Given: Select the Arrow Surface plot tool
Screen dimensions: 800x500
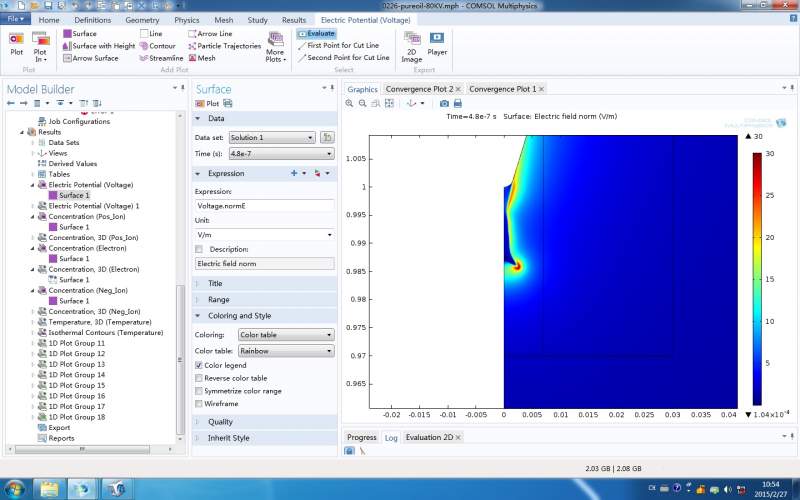Looking at the screenshot, I should tap(90, 58).
